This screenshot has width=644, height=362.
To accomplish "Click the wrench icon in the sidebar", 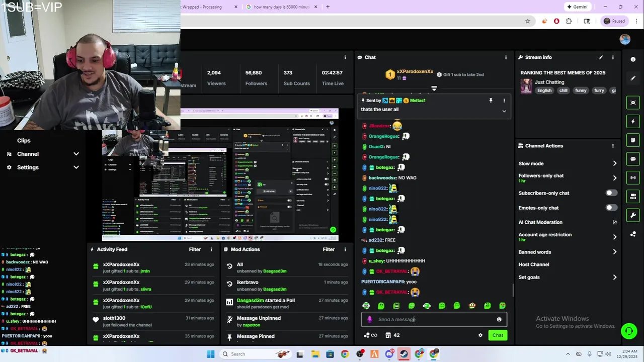I will click(x=633, y=215).
